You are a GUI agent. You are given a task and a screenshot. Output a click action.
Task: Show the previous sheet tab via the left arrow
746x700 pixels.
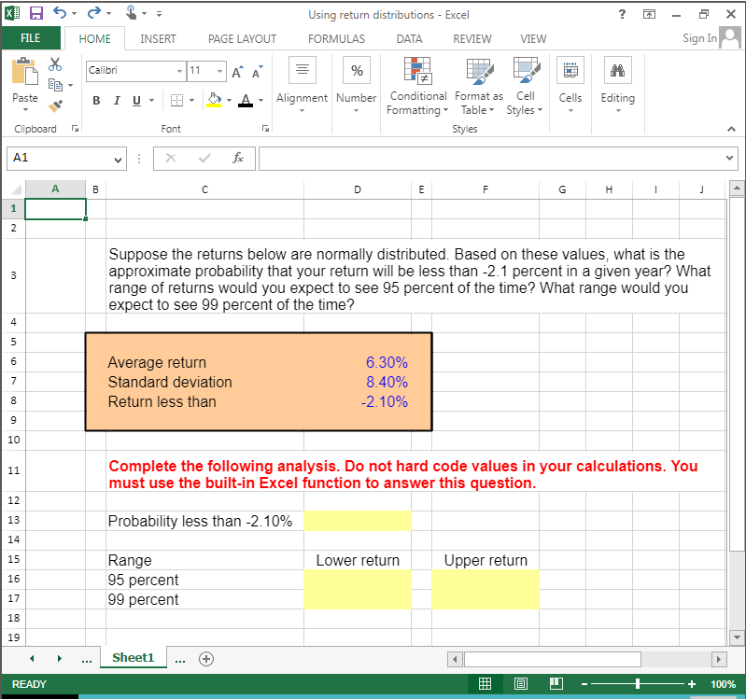32,659
